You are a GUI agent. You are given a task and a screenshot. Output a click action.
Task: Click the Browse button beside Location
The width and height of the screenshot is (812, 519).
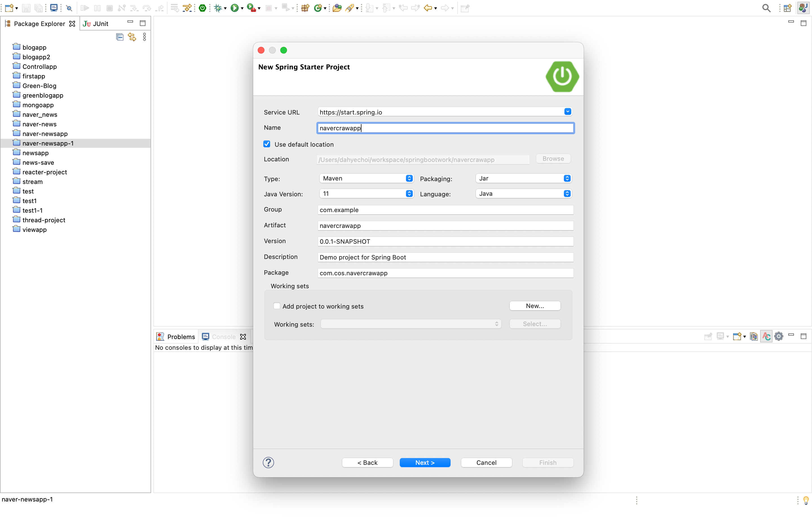click(553, 158)
